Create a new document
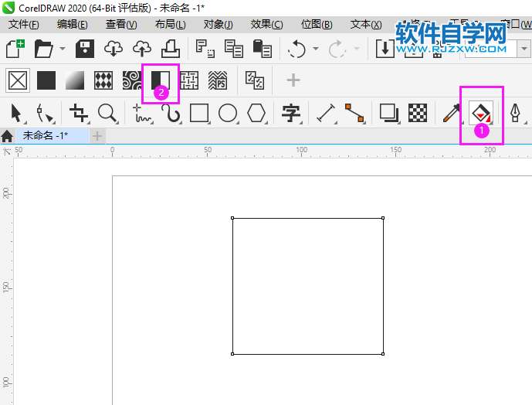The width and height of the screenshot is (532, 405). pos(15,49)
